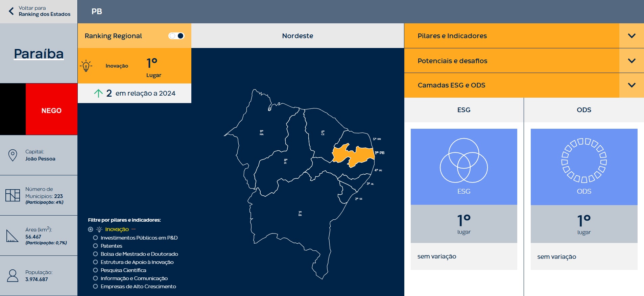
Task: Collapse Camadas ESG e ODS panel
Action: [631, 85]
